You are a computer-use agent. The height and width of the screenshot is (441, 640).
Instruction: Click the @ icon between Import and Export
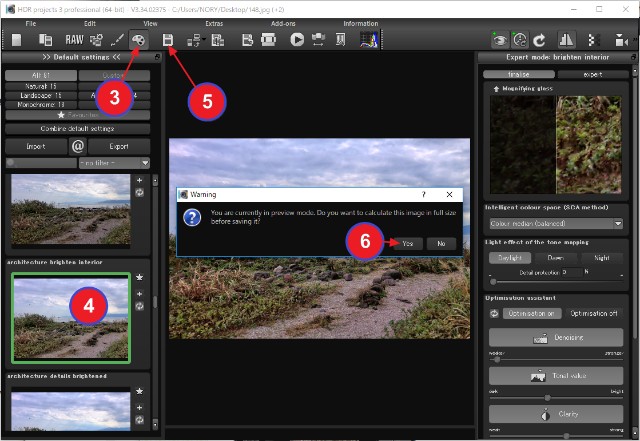[x=77, y=146]
